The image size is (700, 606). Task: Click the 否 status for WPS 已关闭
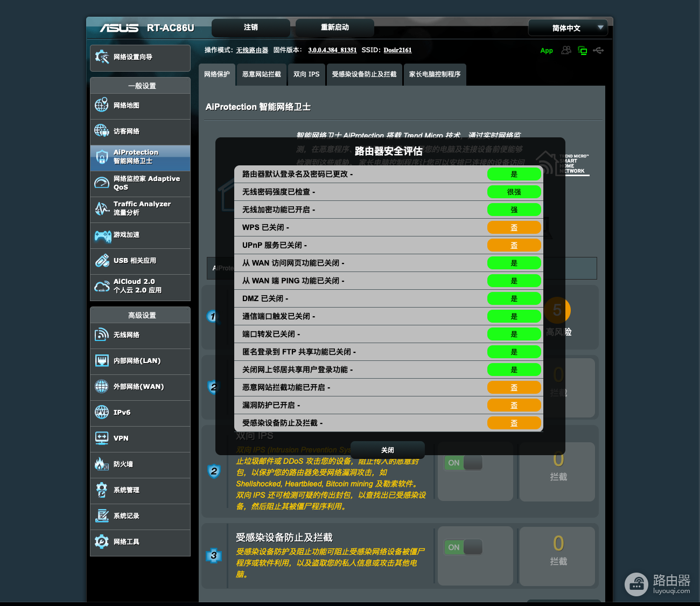pos(514,227)
